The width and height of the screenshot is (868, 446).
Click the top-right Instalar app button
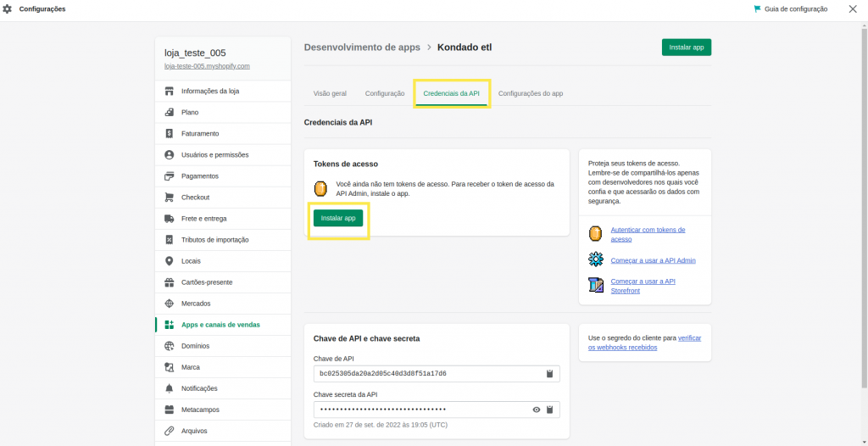click(687, 47)
